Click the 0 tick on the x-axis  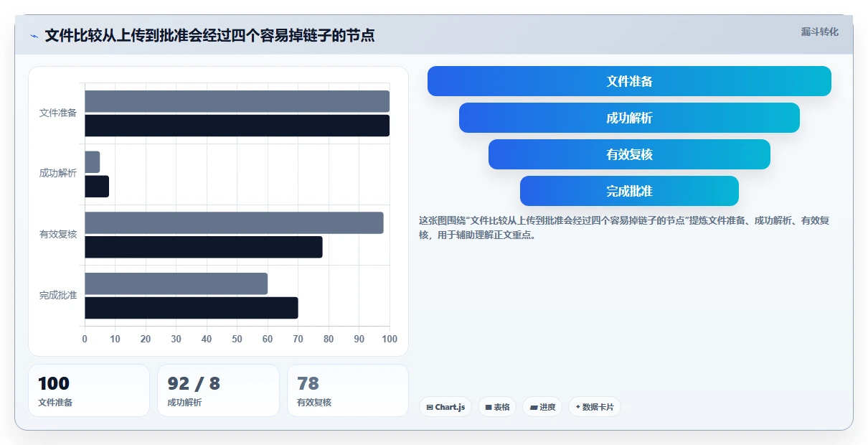click(85, 339)
